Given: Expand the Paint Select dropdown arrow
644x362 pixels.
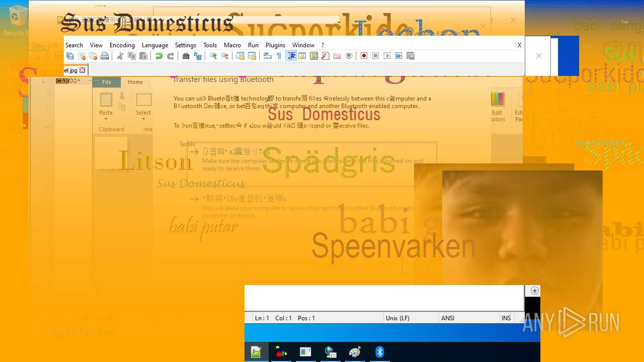Looking at the screenshot, I should click(143, 119).
